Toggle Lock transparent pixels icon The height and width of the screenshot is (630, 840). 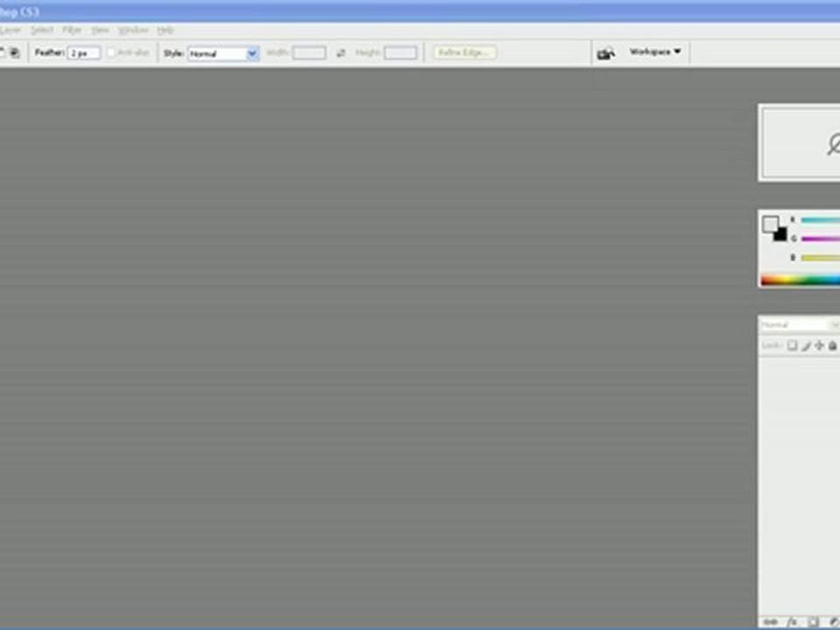(792, 346)
